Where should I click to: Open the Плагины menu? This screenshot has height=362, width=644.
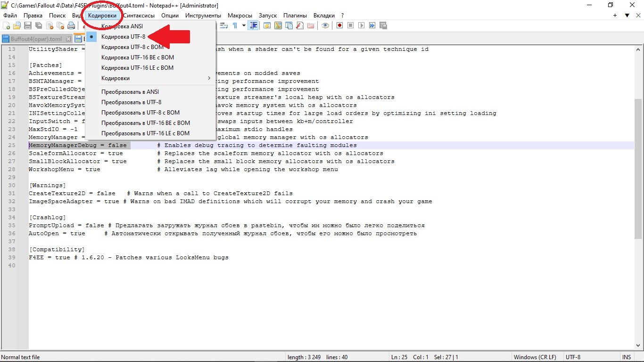click(x=295, y=16)
